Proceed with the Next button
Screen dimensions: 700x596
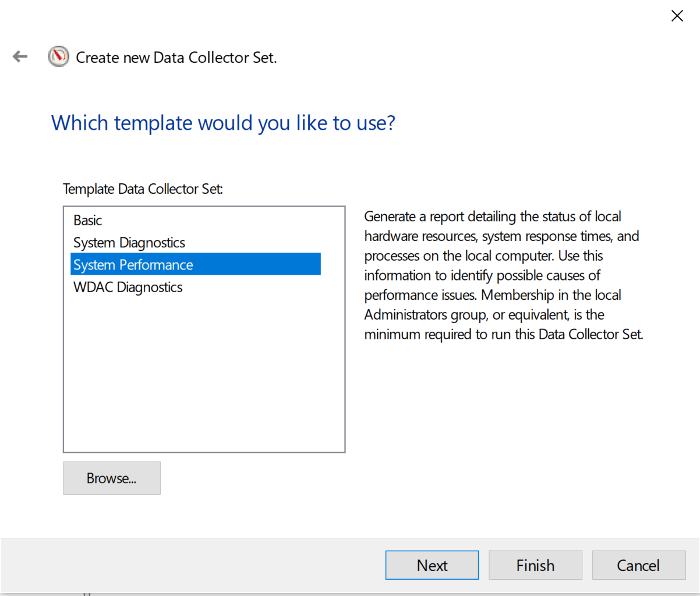click(x=432, y=565)
